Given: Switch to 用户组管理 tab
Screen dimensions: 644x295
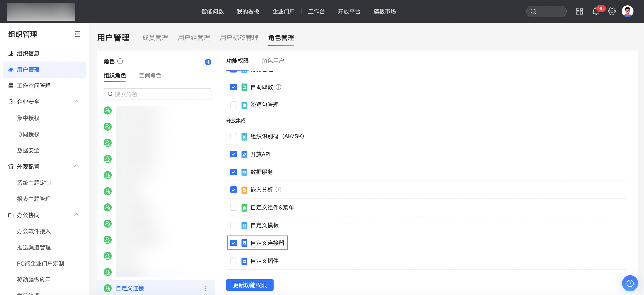Looking at the screenshot, I should tap(194, 38).
